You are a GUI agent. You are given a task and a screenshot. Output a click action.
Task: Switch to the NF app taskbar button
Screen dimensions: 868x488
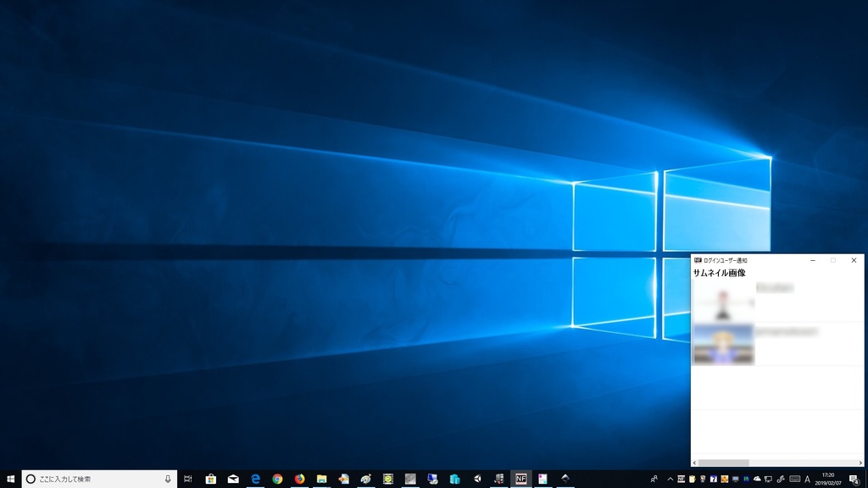click(x=521, y=479)
